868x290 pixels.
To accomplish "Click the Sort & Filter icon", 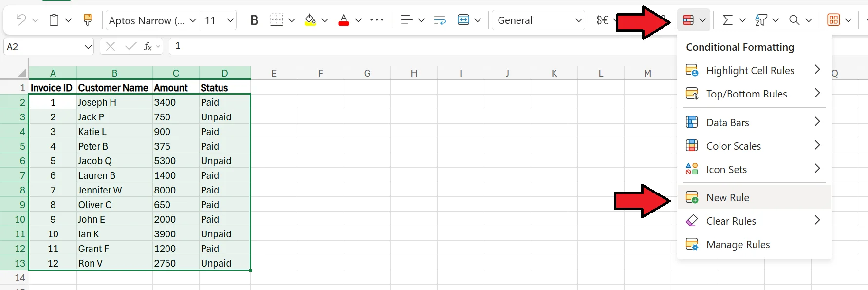I will coord(761,20).
